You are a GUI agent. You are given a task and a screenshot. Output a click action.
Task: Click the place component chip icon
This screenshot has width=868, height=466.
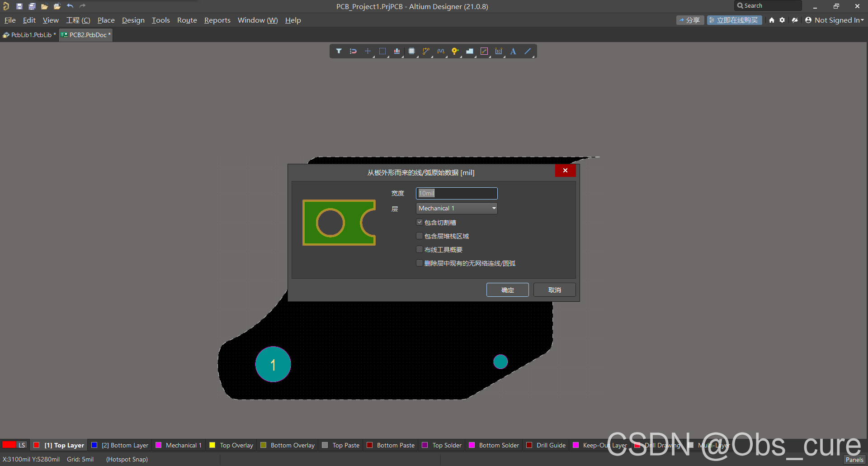click(411, 51)
